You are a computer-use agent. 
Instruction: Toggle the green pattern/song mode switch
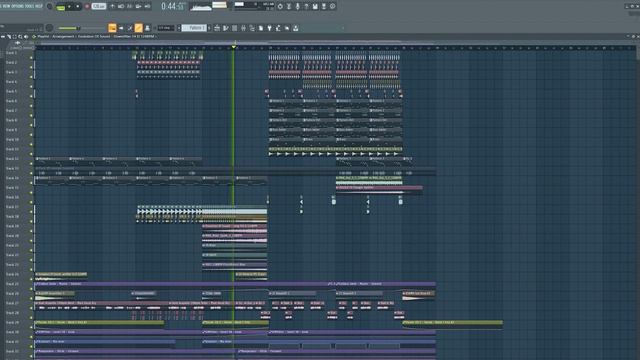[x=60, y=7]
